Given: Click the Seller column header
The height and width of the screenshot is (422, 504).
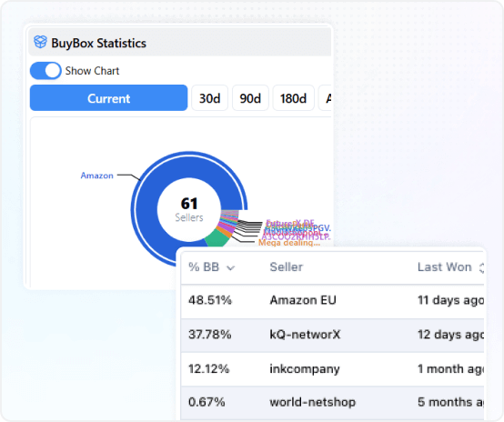Looking at the screenshot, I should click(x=286, y=267).
